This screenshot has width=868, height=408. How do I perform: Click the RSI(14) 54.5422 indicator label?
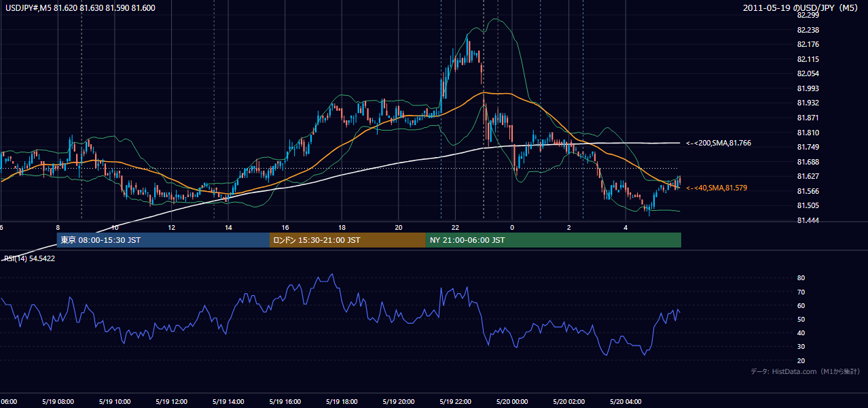click(29, 258)
